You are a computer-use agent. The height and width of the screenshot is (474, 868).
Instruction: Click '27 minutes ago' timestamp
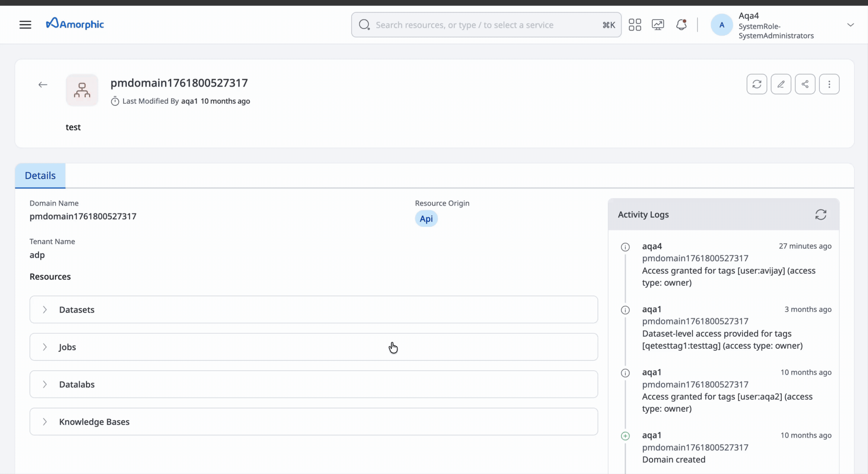coord(805,246)
